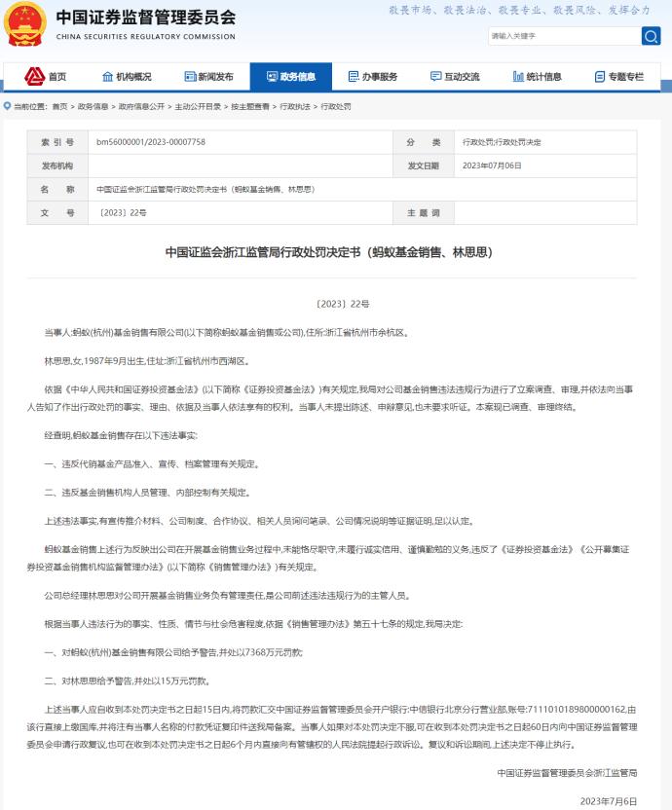
Task: Click violation item 一、违反代销基金产品准入
Action: [152, 464]
